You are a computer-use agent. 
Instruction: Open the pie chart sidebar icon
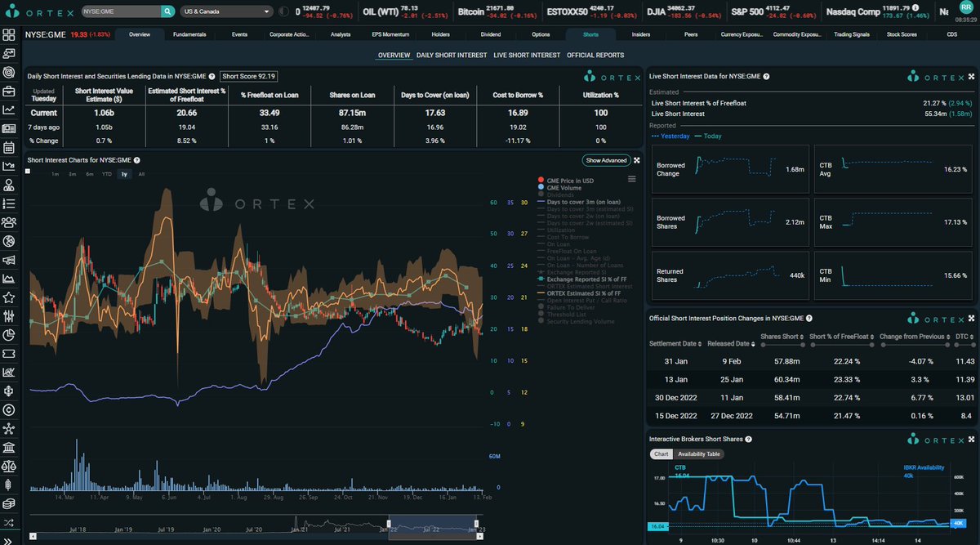(x=9, y=334)
